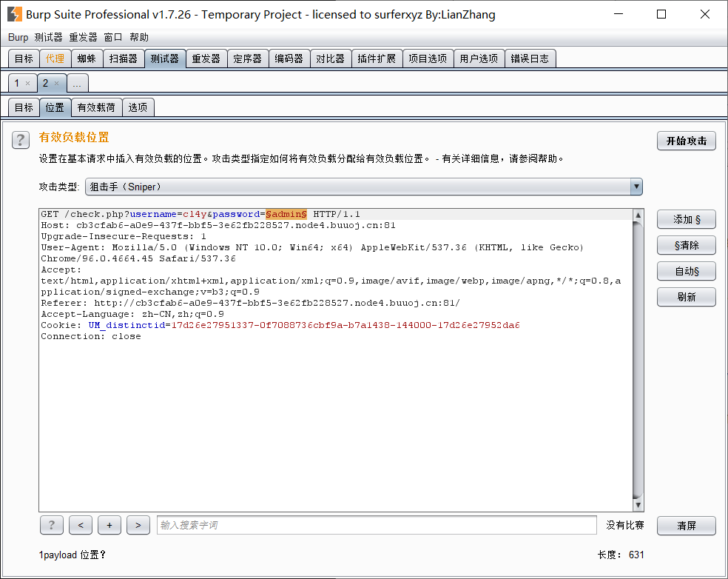Open the 错误日志 tab
Viewport: 728px width, 579px height.
[530, 58]
